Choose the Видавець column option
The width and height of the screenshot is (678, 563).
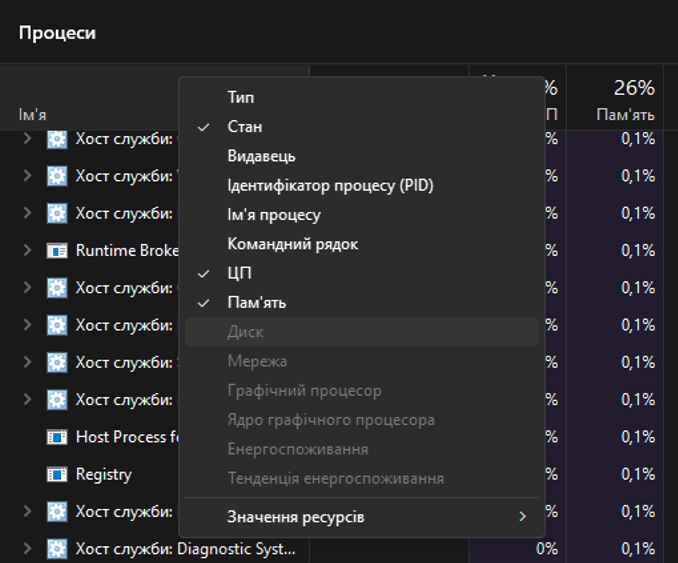click(261, 156)
